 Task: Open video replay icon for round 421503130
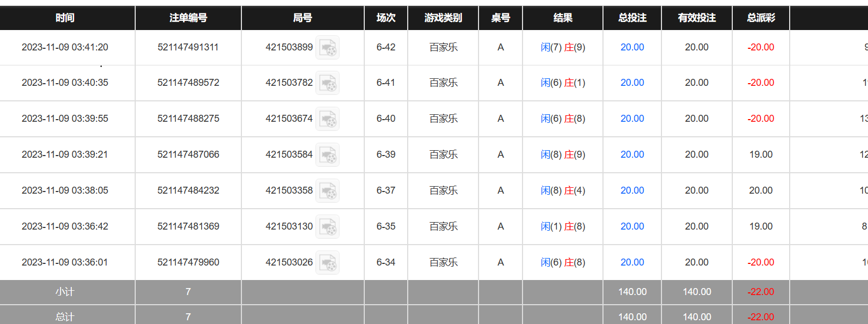[x=327, y=226]
